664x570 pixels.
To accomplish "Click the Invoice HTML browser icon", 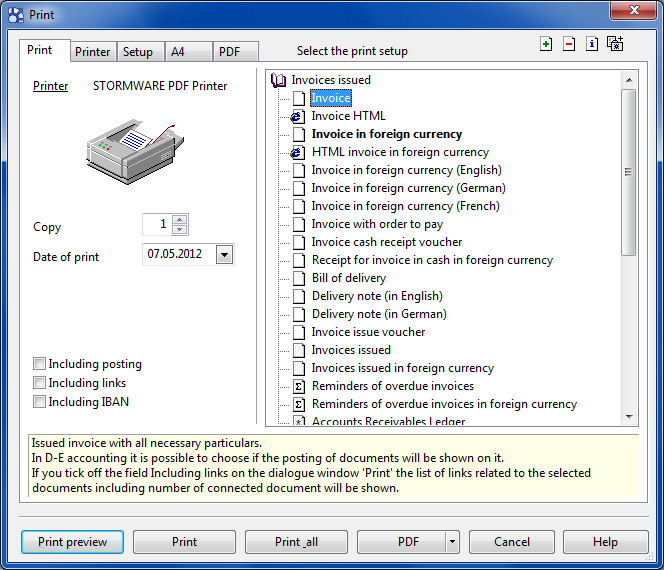I will [297, 116].
